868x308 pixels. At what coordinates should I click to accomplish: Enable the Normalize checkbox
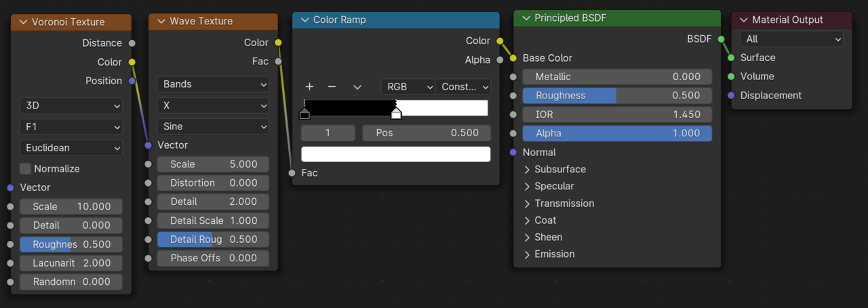26,169
